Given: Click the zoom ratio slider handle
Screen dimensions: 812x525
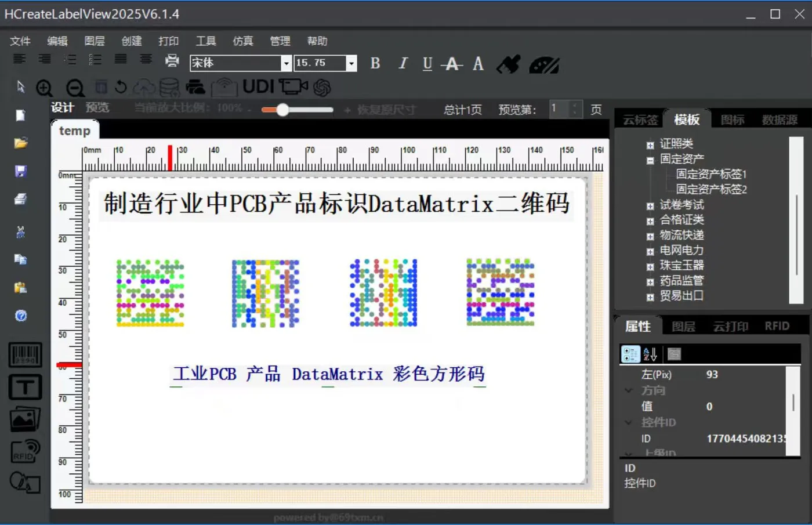Looking at the screenshot, I should (x=282, y=110).
